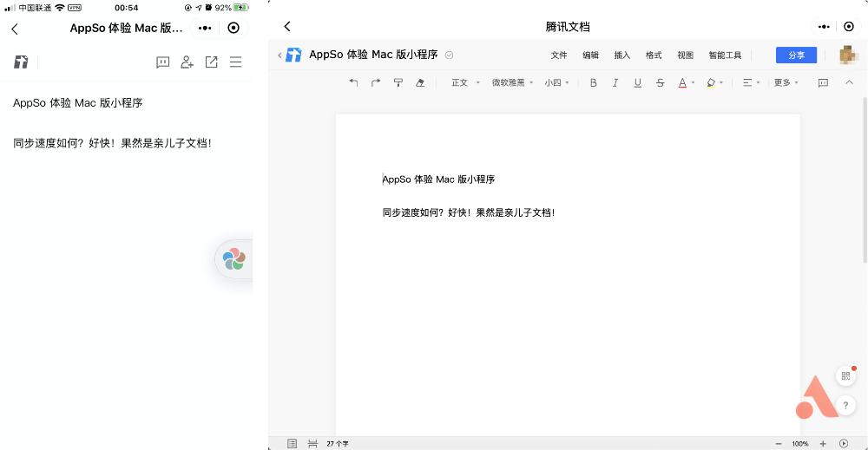Undo the last edit

354,82
